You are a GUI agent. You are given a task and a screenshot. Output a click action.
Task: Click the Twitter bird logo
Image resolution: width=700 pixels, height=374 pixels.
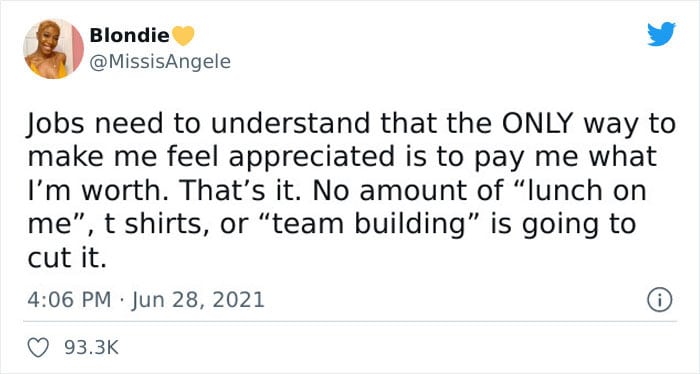click(661, 34)
